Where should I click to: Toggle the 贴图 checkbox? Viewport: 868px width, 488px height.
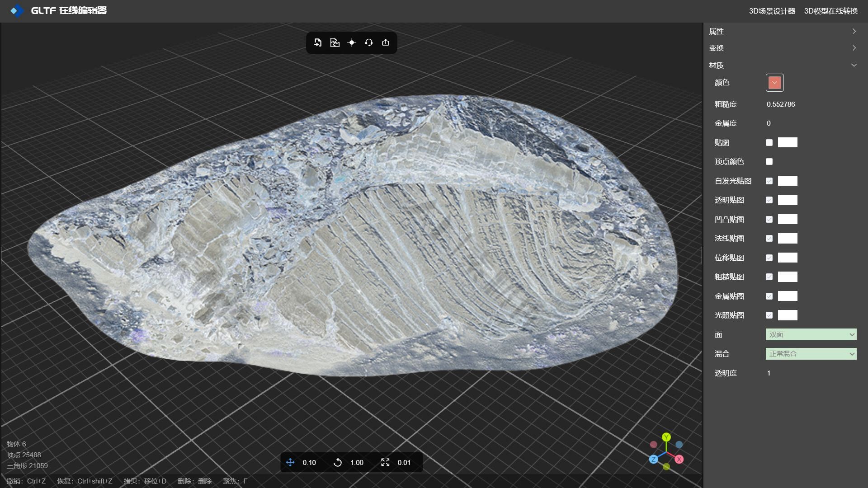[x=769, y=143]
